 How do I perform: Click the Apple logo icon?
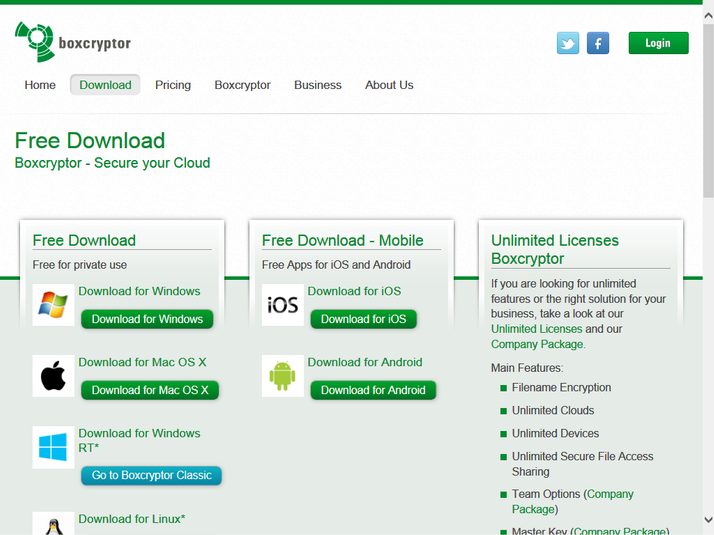tap(53, 376)
